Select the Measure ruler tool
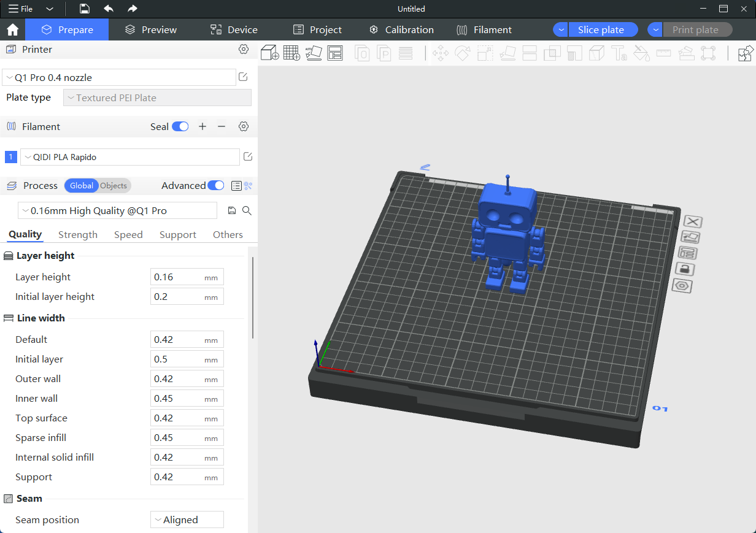This screenshot has width=756, height=533. click(663, 53)
